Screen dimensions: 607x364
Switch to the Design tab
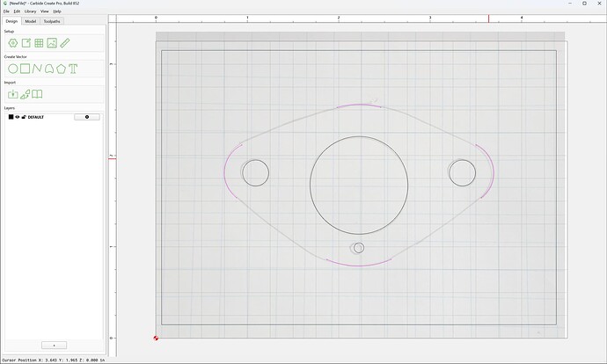[11, 21]
